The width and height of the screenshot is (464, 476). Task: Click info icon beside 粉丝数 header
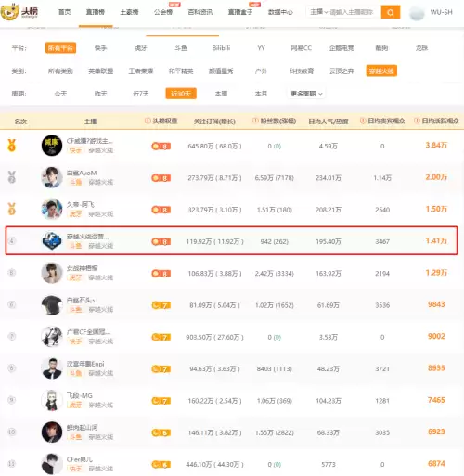pyautogui.click(x=255, y=121)
